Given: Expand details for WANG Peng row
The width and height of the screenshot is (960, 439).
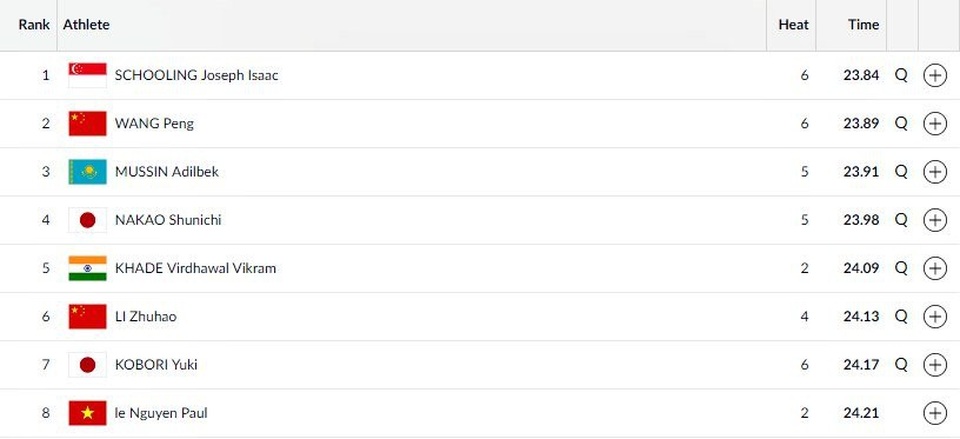Looking at the screenshot, I should (934, 123).
